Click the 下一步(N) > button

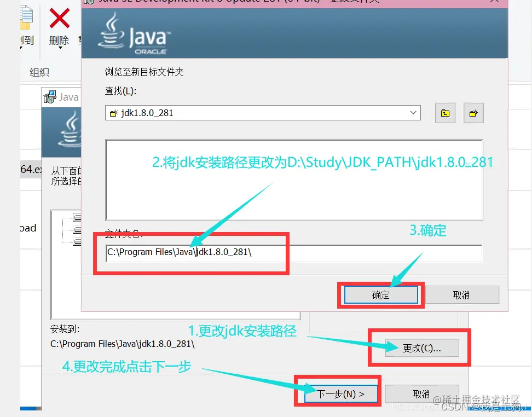340,394
